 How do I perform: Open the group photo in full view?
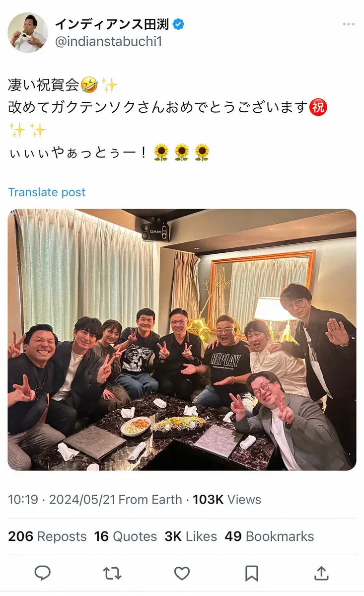182,340
